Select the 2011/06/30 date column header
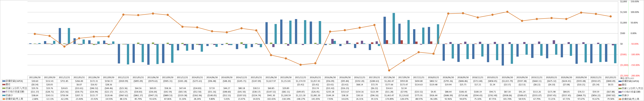Screen dimensions: 644x101 pyautogui.click(x=35, y=78)
